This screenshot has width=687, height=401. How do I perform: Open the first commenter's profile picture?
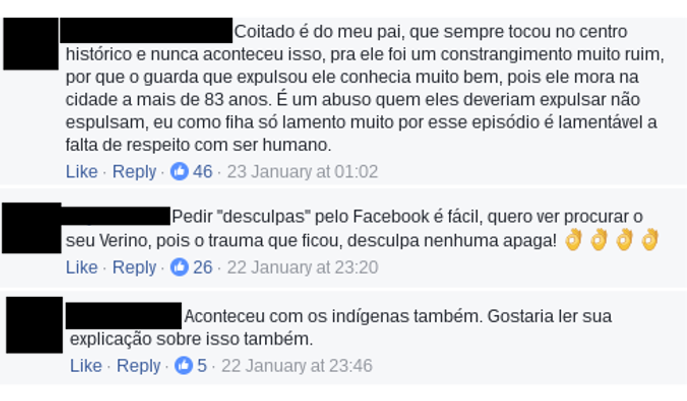pos(31,44)
